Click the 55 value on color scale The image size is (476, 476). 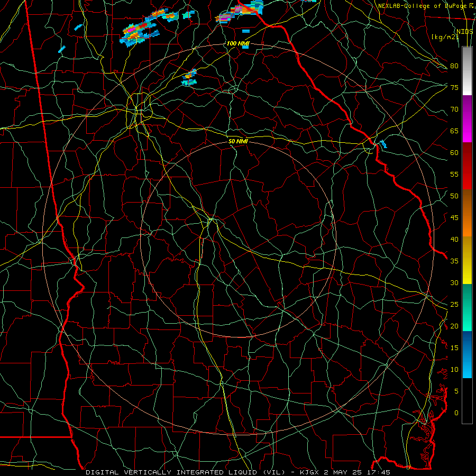tap(454, 174)
